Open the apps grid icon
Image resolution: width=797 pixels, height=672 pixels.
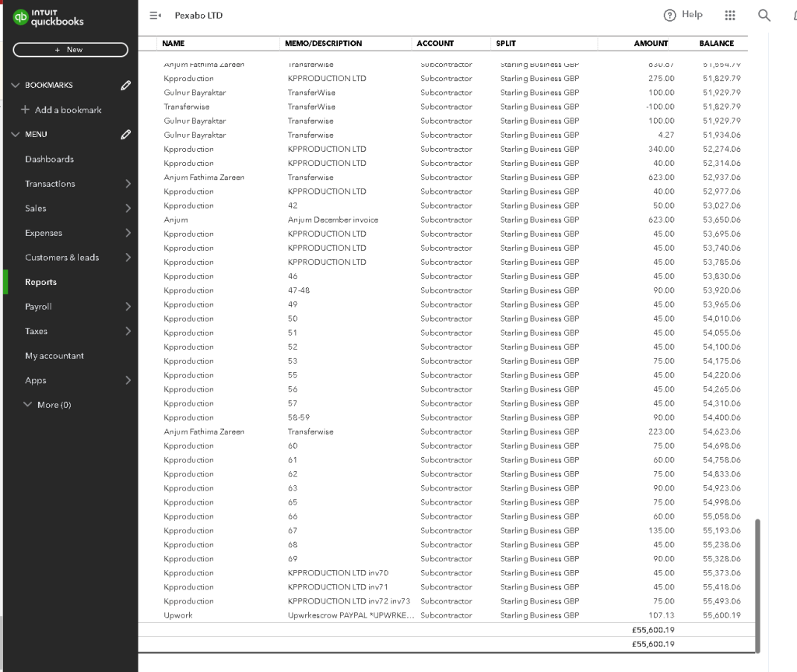point(730,16)
